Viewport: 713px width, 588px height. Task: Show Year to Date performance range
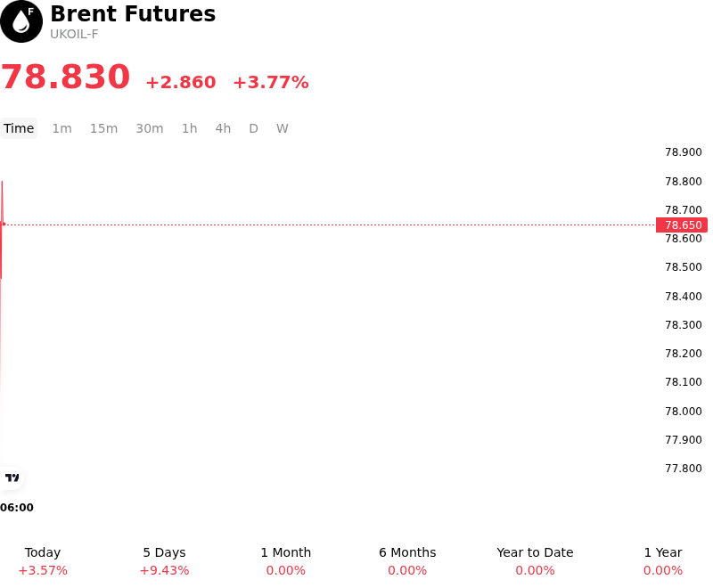click(535, 561)
